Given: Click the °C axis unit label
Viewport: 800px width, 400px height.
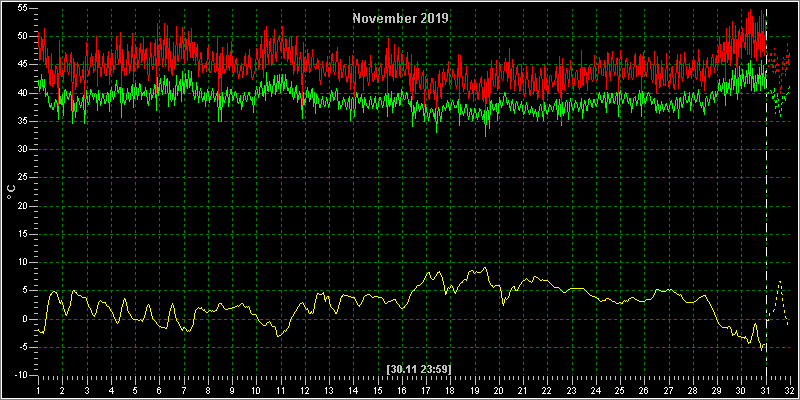Looking at the screenshot, I should pos(12,192).
